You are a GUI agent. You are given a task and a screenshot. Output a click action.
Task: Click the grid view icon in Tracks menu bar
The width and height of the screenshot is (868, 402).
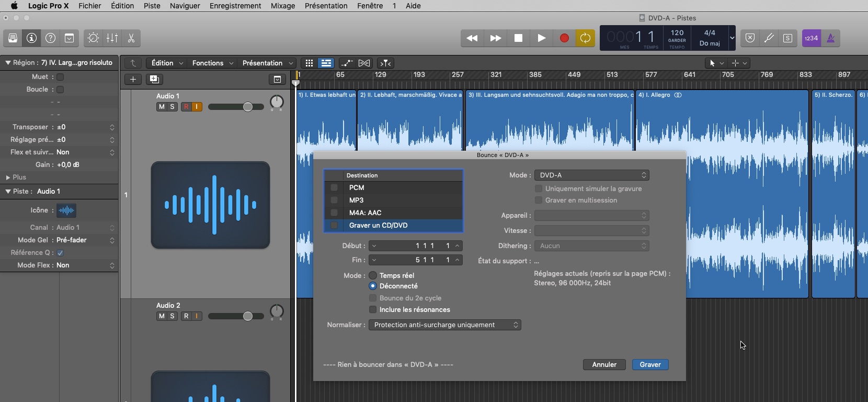(x=310, y=63)
